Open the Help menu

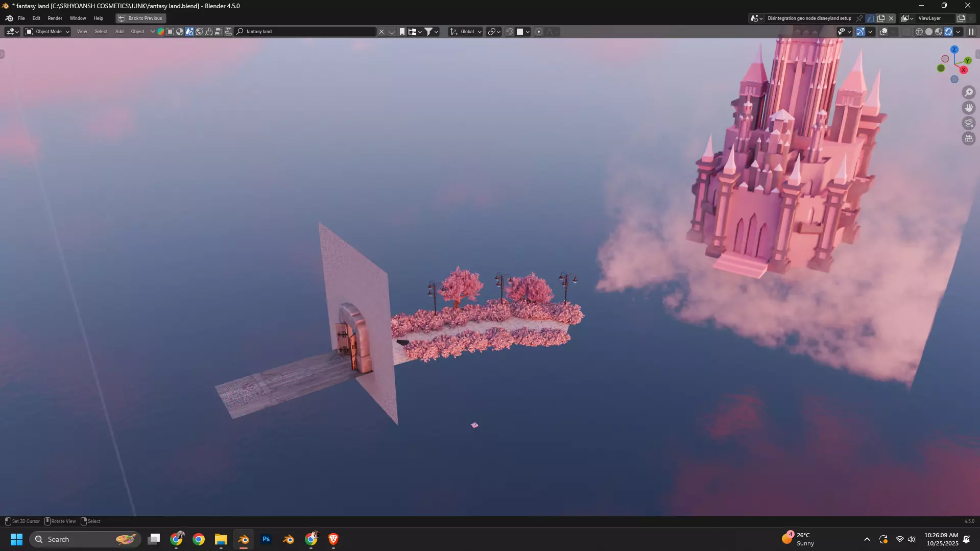[99, 18]
